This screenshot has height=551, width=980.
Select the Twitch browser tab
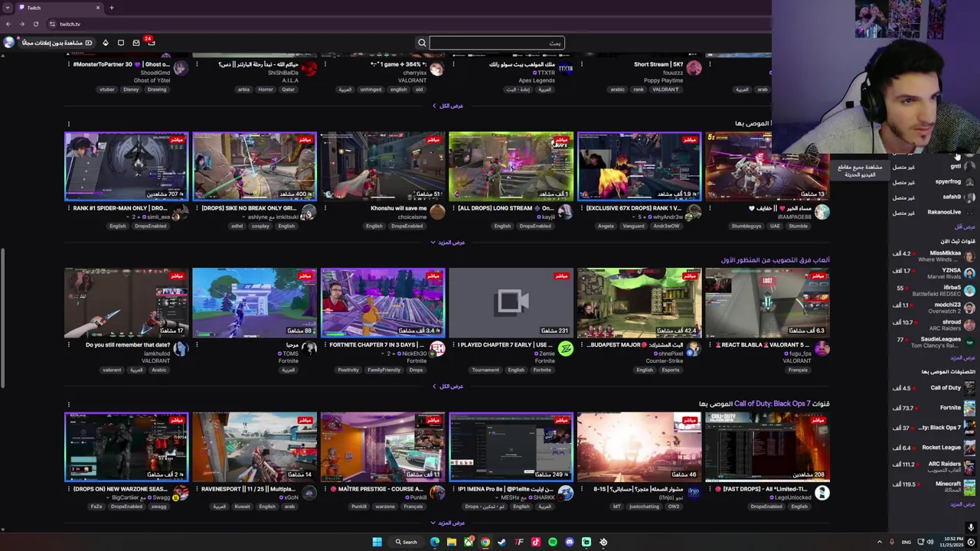click(60, 8)
